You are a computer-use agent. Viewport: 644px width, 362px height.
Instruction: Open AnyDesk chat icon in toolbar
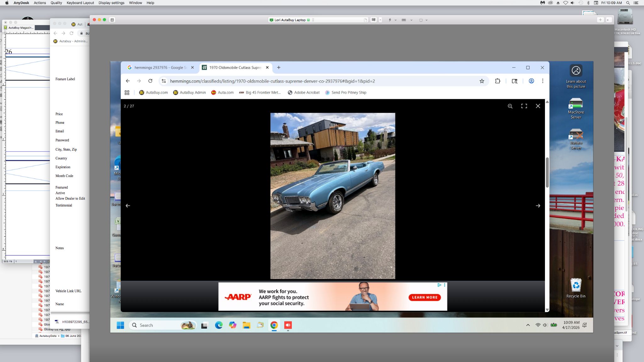(373, 20)
